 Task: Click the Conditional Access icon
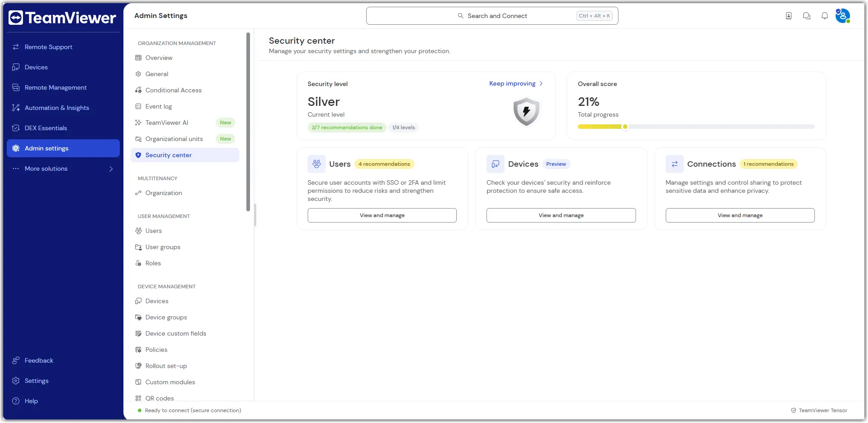138,90
